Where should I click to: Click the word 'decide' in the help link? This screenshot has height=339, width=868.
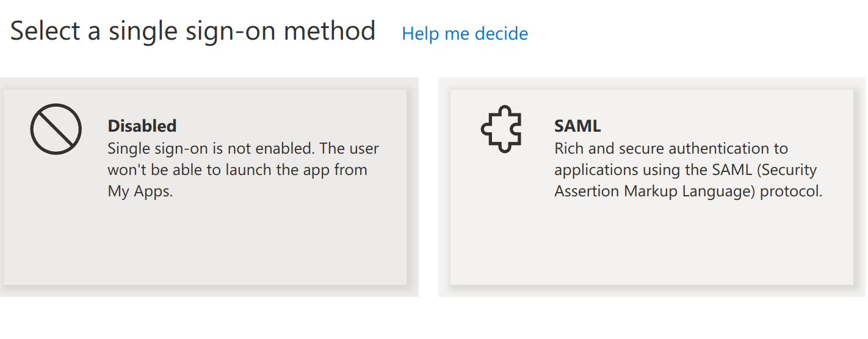[501, 34]
